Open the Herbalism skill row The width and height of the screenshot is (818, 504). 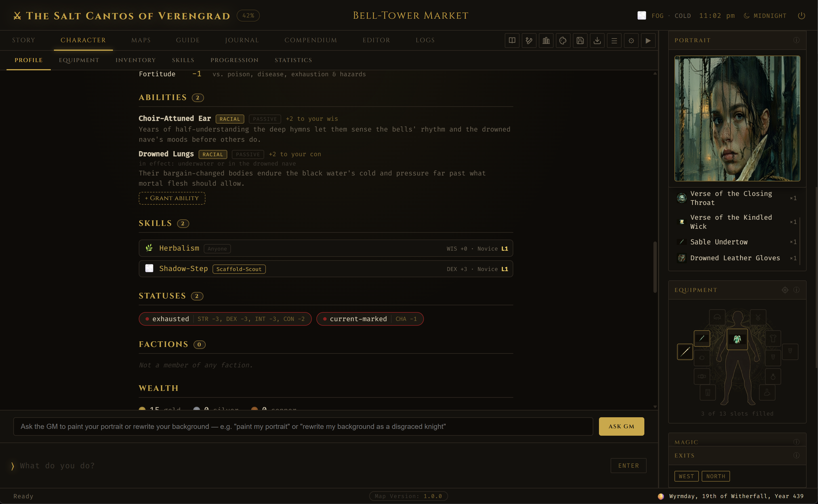326,248
